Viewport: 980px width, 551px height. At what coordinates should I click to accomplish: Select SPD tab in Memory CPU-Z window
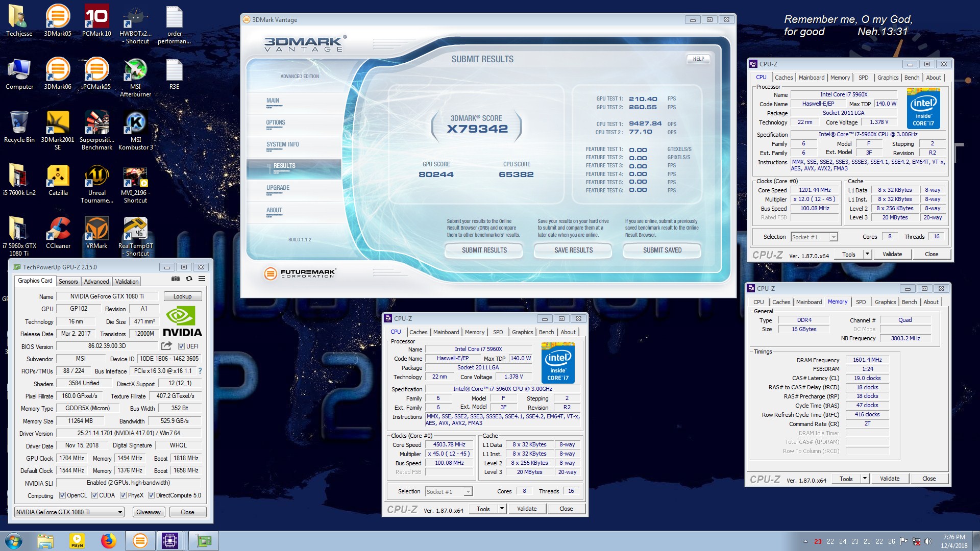861,302
